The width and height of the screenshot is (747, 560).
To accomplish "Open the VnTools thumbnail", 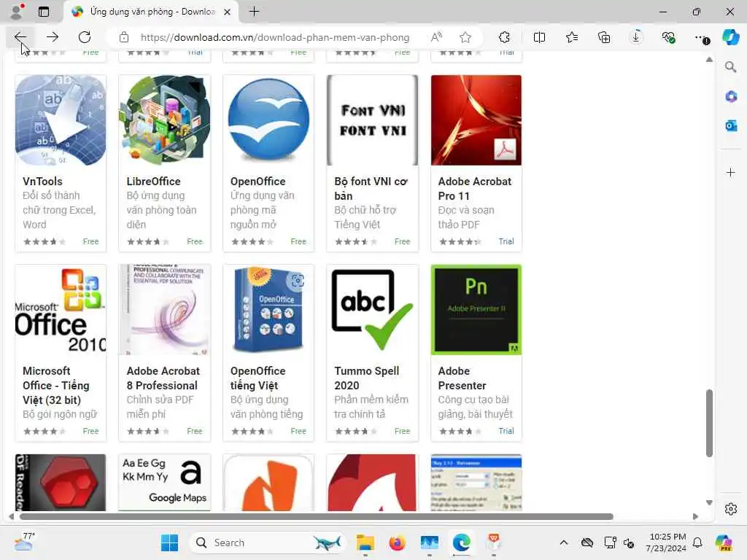I will [61, 120].
